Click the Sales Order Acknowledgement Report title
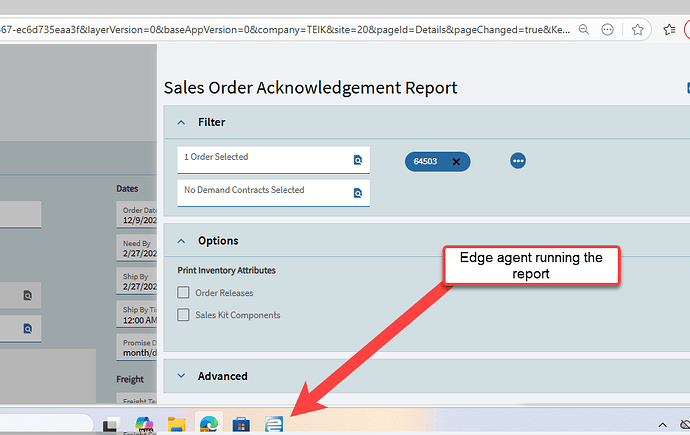Image resolution: width=690 pixels, height=435 pixels. point(311,88)
